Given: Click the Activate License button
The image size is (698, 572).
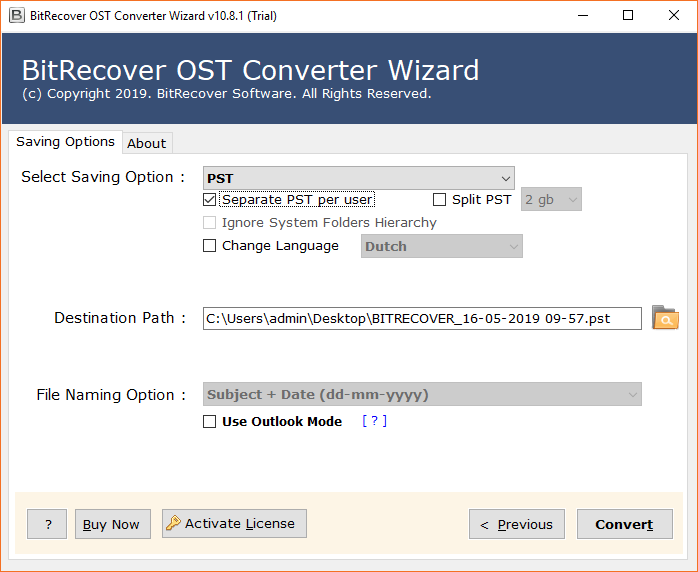Looking at the screenshot, I should tap(234, 523).
